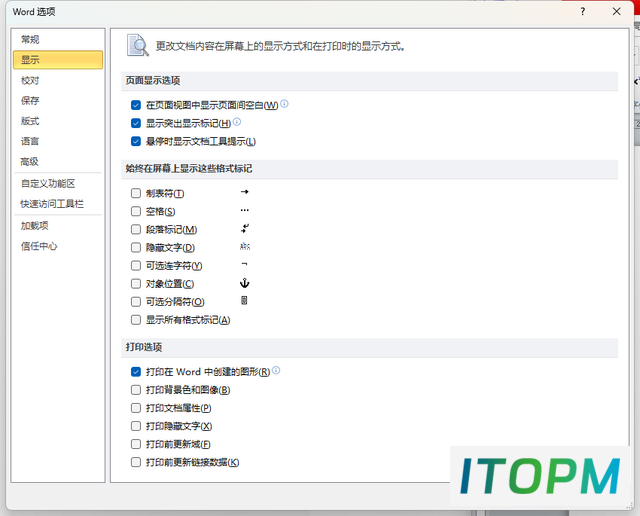Image resolution: width=640 pixels, height=516 pixels.
Task: Open the 高级 category
Action: tap(58, 162)
